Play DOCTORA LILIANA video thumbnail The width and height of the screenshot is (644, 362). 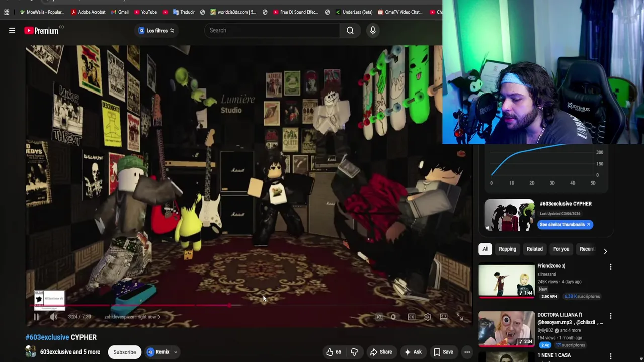(x=507, y=329)
